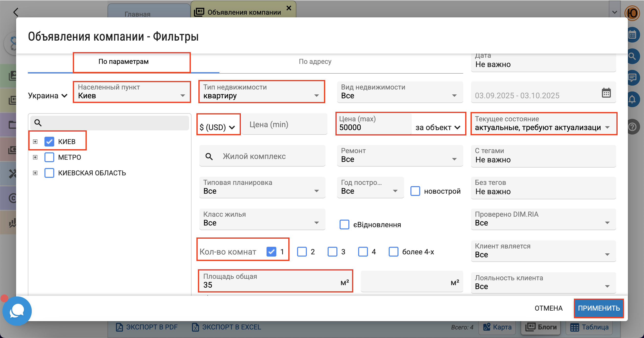Uncheck the КИЕВ location checkbox
Viewport: 644px width, 338px height.
coord(49,142)
